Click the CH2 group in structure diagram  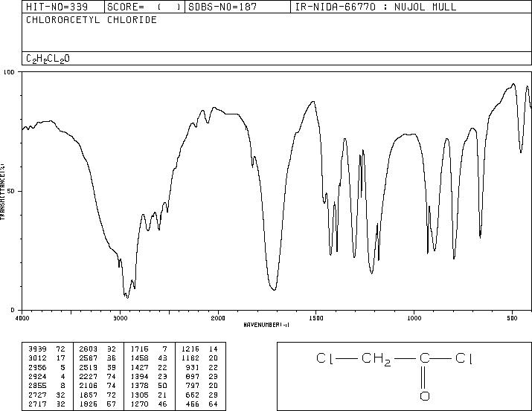376,359
